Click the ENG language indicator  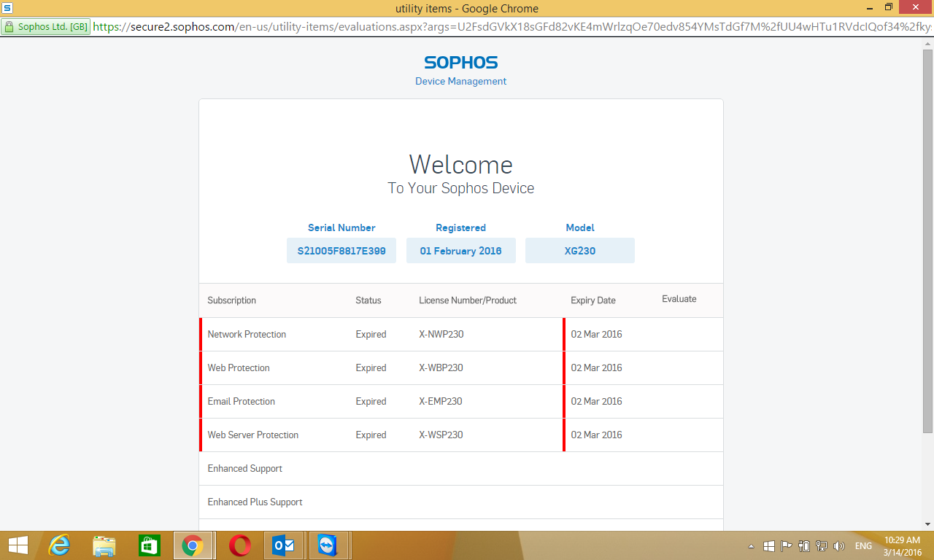pyautogui.click(x=864, y=546)
